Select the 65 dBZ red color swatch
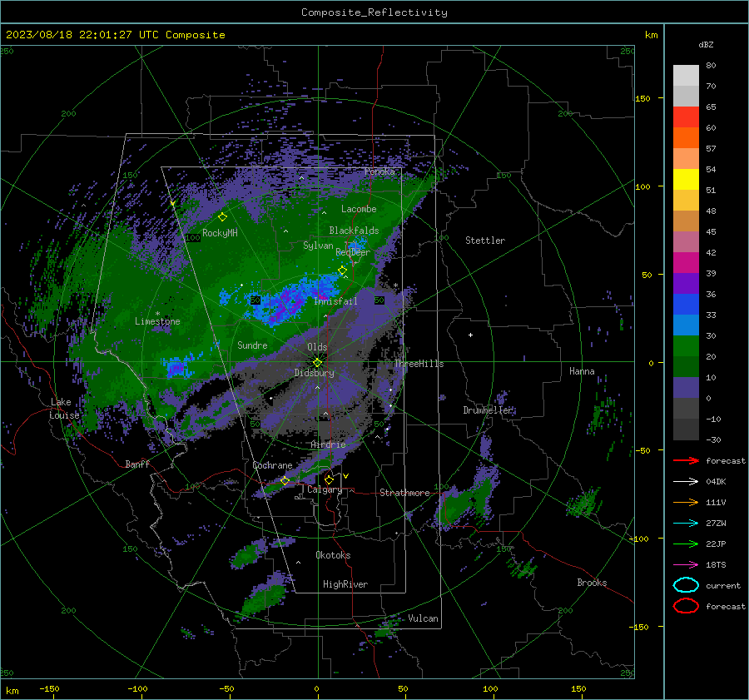Screen dimensions: 749x700 tap(686, 117)
